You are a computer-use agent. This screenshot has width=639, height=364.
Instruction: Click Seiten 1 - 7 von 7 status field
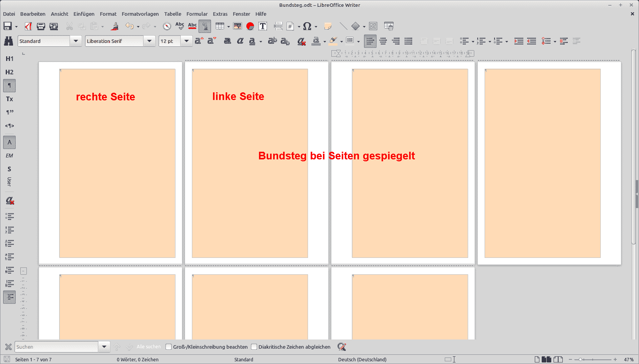(x=33, y=359)
